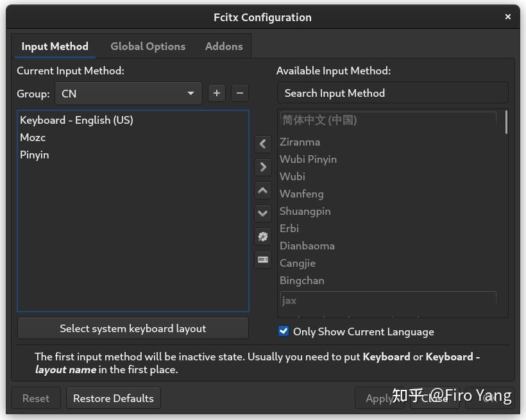Add a new group with plus button
Viewport: 526px width, 420px height.
pos(217,93)
